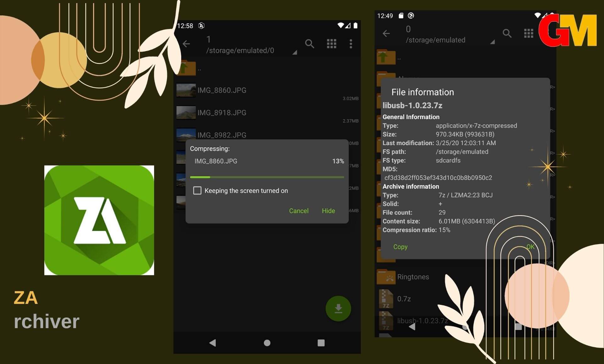
Task: Switch to grid view in the left phone toolbar
Action: point(332,44)
